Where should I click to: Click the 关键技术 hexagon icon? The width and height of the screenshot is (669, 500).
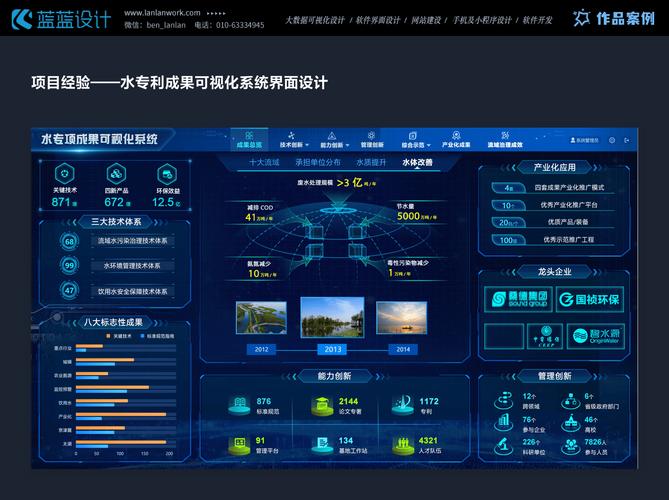pyautogui.click(x=64, y=171)
